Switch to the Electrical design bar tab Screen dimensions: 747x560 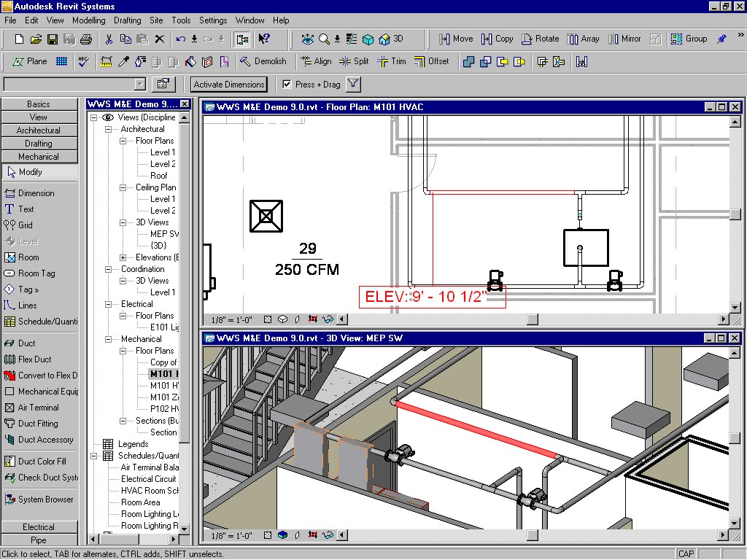click(x=39, y=527)
